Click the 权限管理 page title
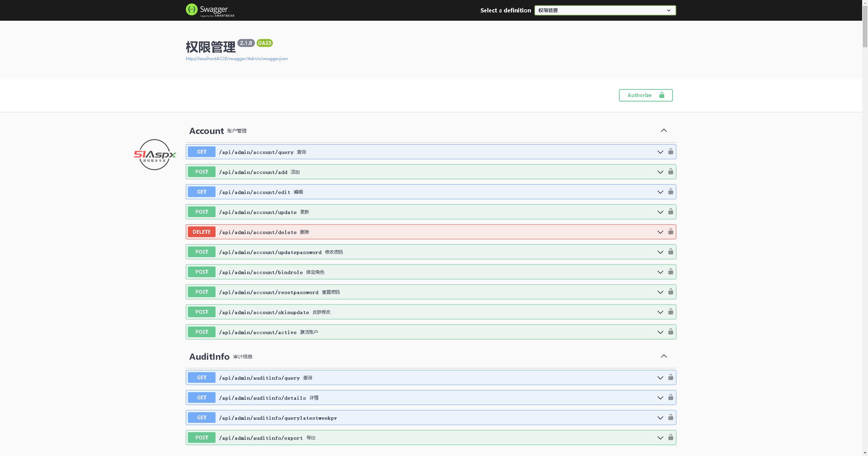Screen dimensions: 868x456 [x=211, y=47]
